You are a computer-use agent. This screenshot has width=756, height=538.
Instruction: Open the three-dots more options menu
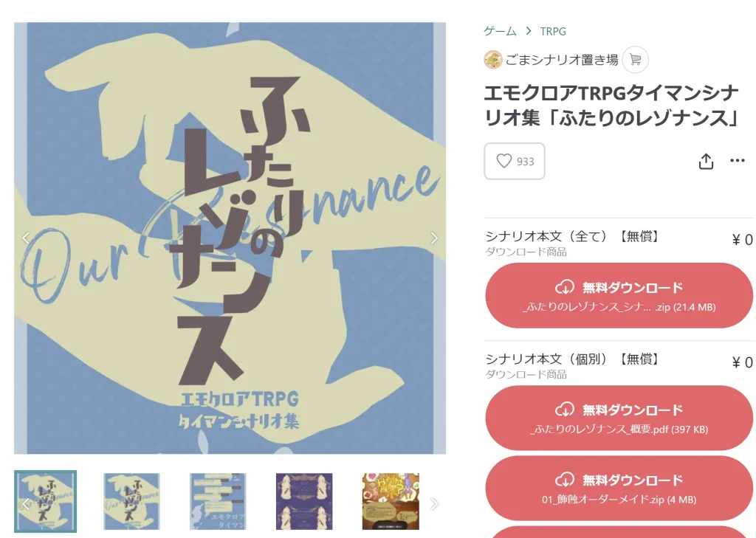(x=738, y=161)
